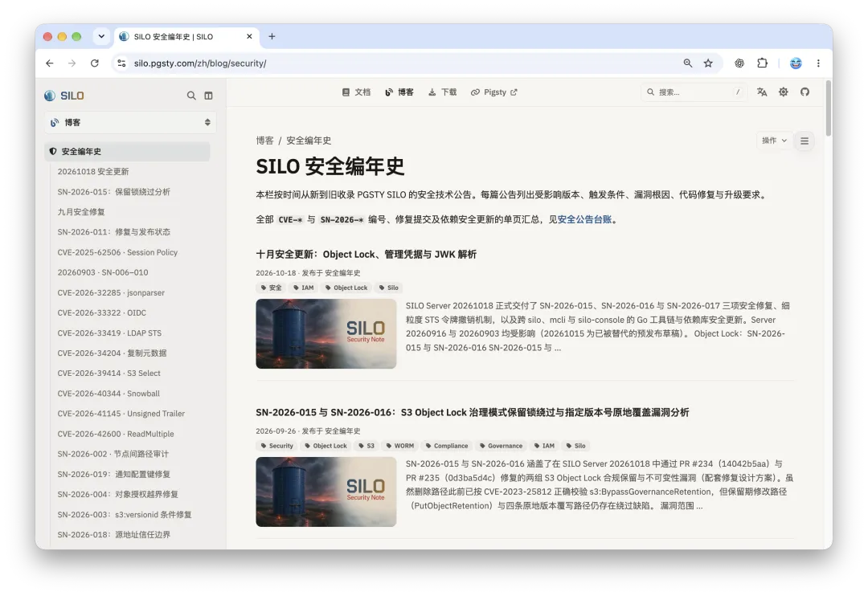Open SN-2026-019: 通知配置键修复 entry

[x=113, y=474]
